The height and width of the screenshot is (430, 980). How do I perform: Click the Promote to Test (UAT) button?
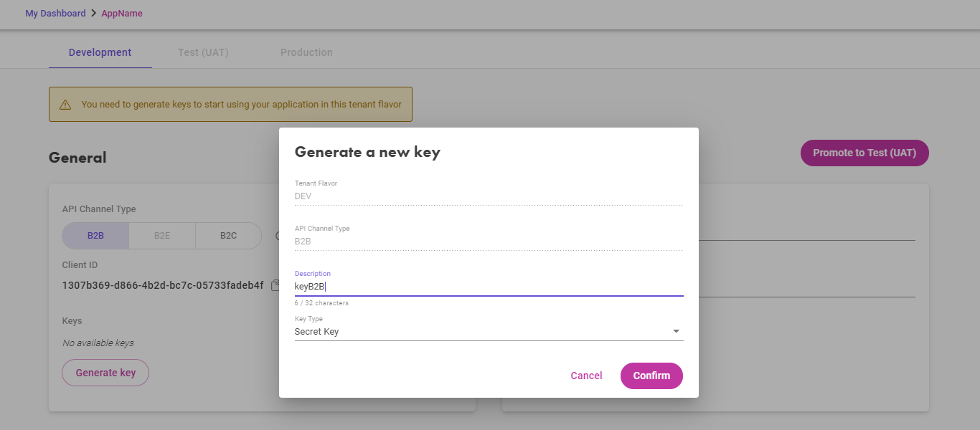pos(864,153)
